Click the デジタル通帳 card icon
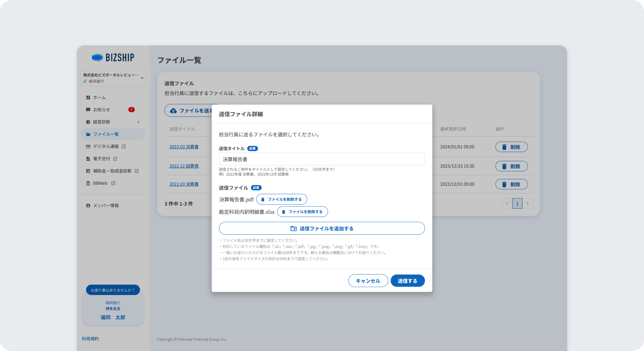Screen dimensions: 644x351 pyautogui.click(x=88, y=146)
